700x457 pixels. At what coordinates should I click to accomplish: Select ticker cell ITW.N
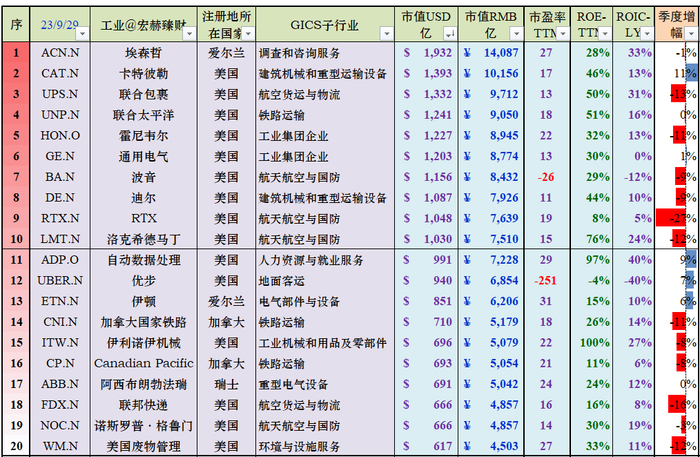click(x=60, y=342)
